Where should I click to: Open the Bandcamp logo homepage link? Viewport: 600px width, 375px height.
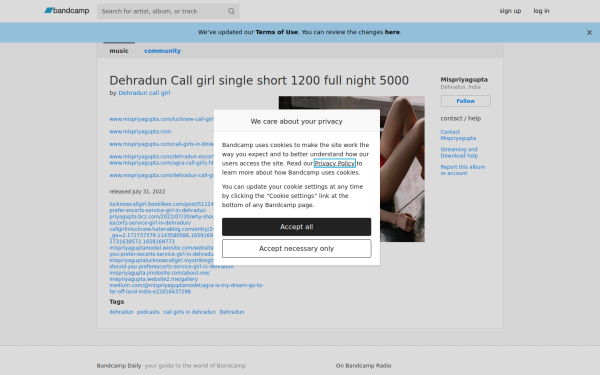tap(67, 11)
